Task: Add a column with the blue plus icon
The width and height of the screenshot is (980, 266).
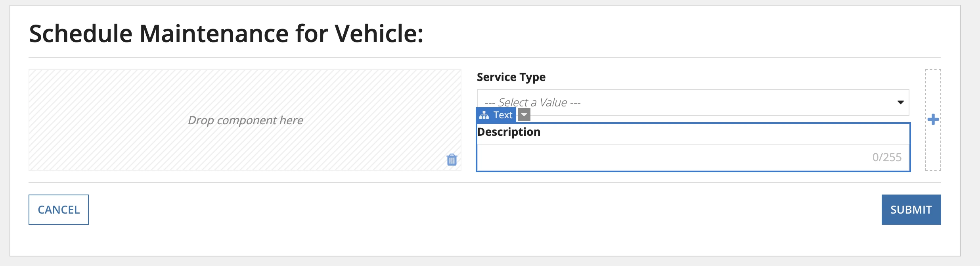Action: pos(933,120)
